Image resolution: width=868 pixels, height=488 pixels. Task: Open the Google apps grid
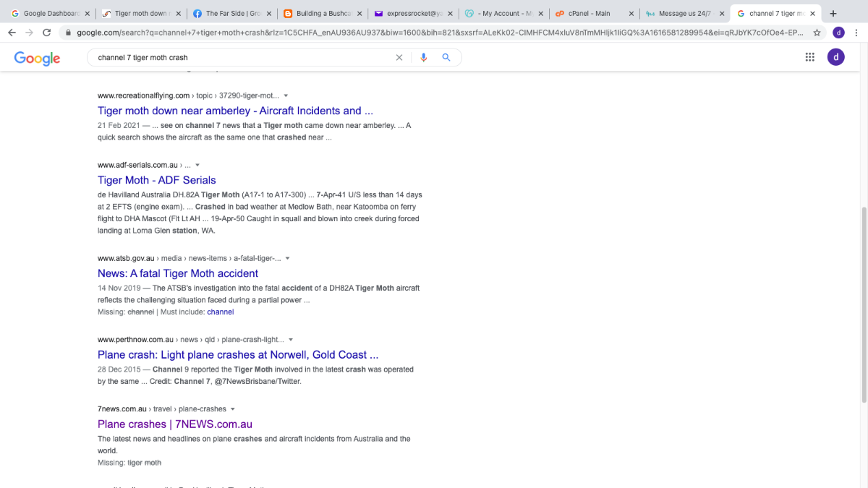pyautogui.click(x=810, y=58)
